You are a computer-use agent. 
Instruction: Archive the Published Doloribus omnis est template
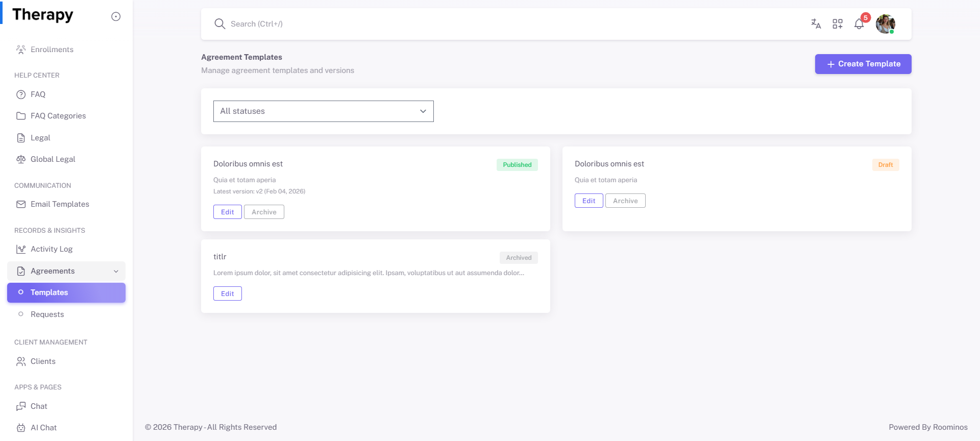pos(264,212)
